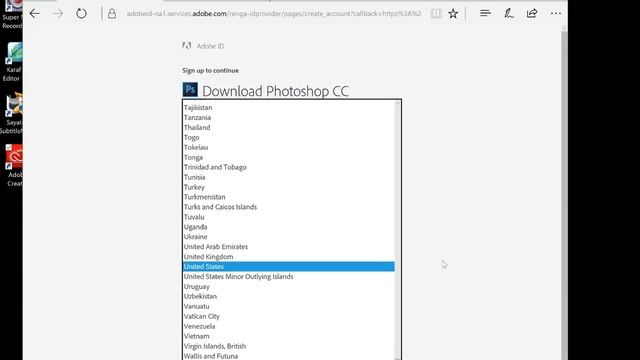Select Trinidad and Tobago

click(289, 167)
